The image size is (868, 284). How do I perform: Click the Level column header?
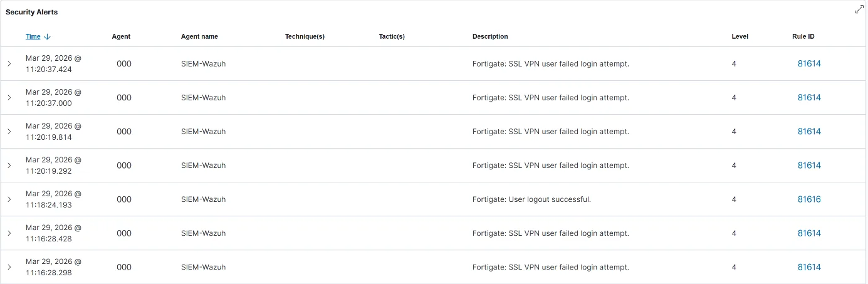pyautogui.click(x=740, y=36)
